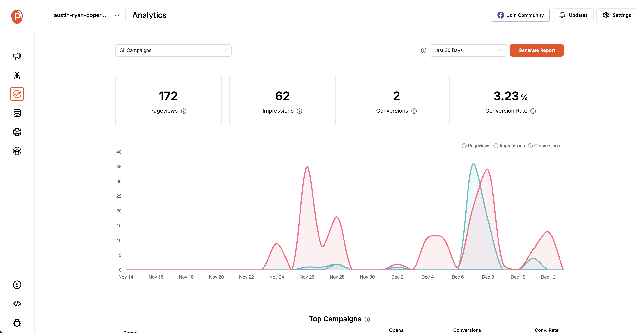Expand the austin-ryan-poper workspace selector

click(x=86, y=15)
